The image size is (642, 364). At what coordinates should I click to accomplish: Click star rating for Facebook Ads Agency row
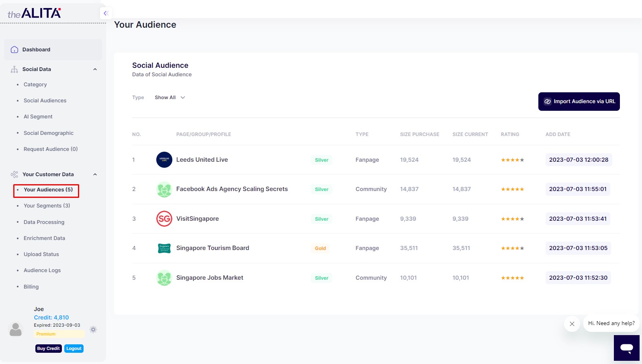click(512, 189)
